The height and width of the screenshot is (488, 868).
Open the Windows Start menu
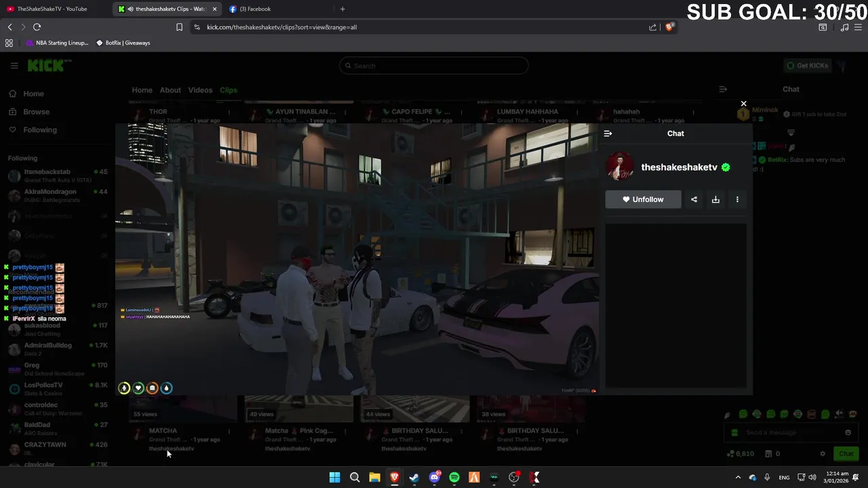pyautogui.click(x=334, y=477)
